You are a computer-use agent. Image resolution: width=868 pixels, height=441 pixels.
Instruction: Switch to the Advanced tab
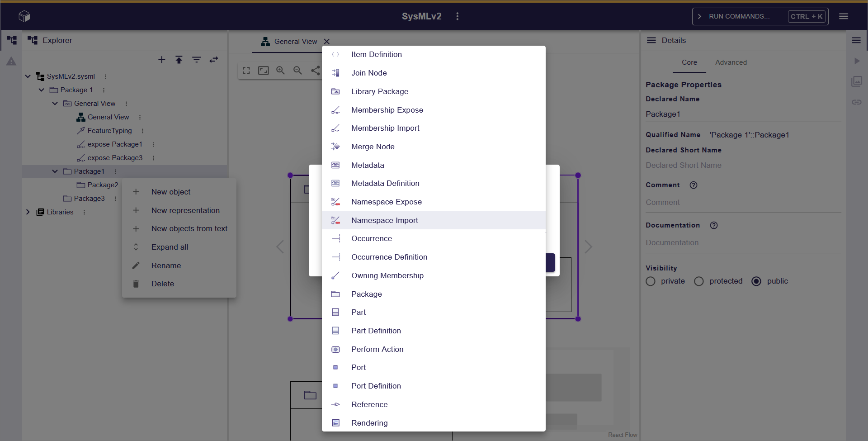point(731,62)
